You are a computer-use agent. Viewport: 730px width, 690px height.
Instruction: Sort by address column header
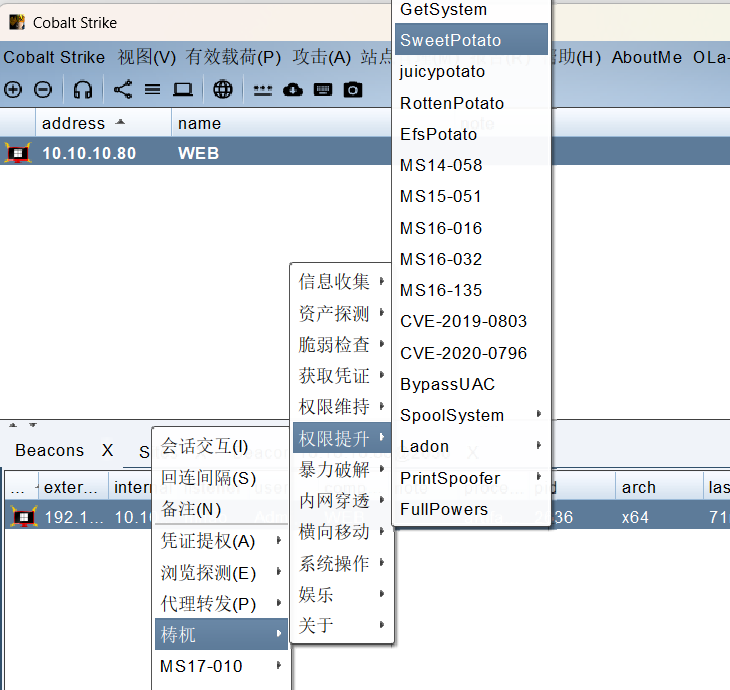pyautogui.click(x=103, y=123)
